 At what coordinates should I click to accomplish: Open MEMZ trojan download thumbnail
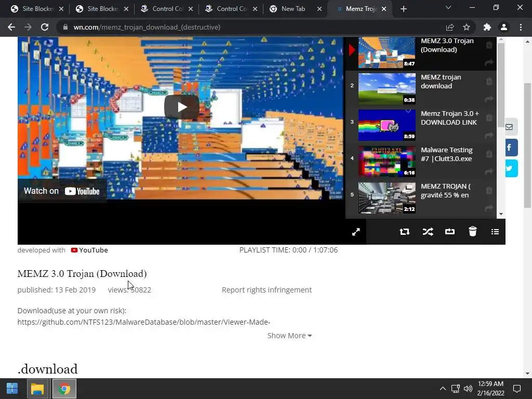click(x=387, y=88)
